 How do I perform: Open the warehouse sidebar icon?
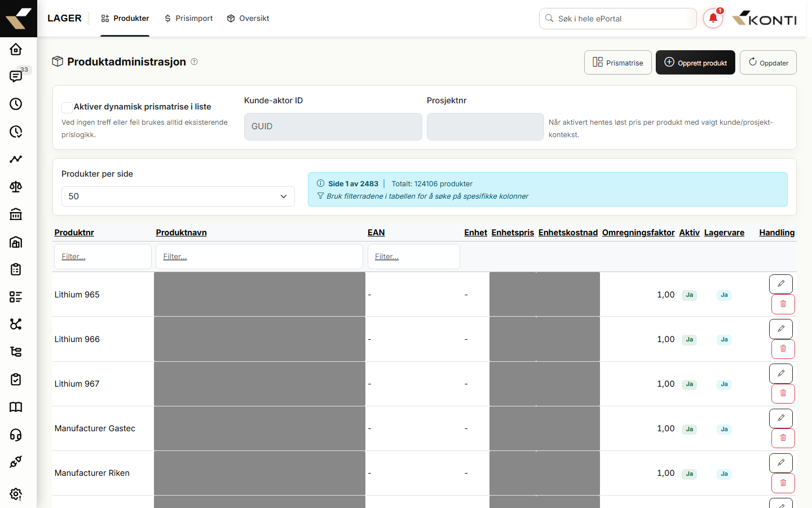16,242
